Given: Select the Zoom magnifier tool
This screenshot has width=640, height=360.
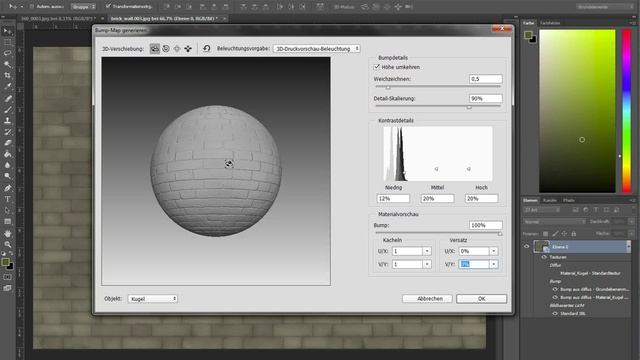Looking at the screenshot, I should click(7, 244).
